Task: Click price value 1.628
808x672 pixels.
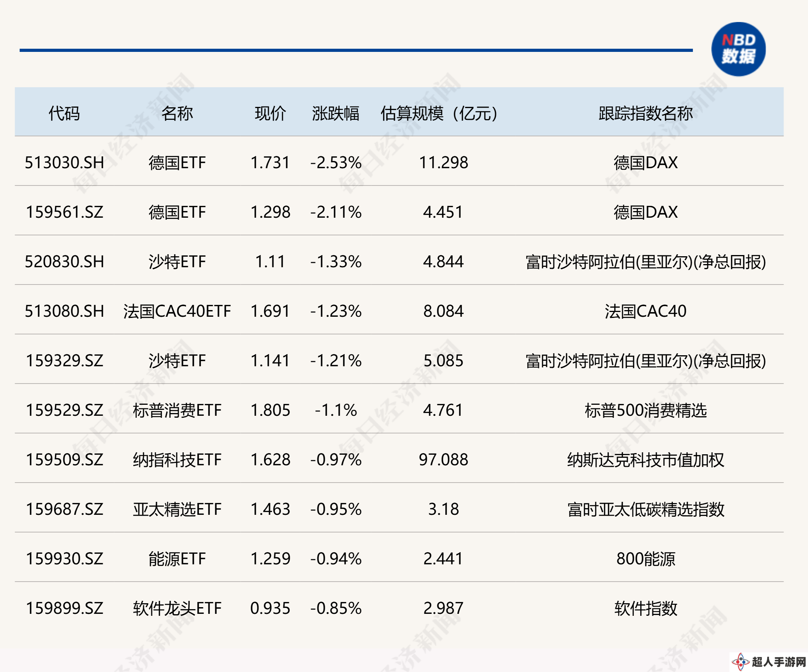Action: pyautogui.click(x=270, y=459)
